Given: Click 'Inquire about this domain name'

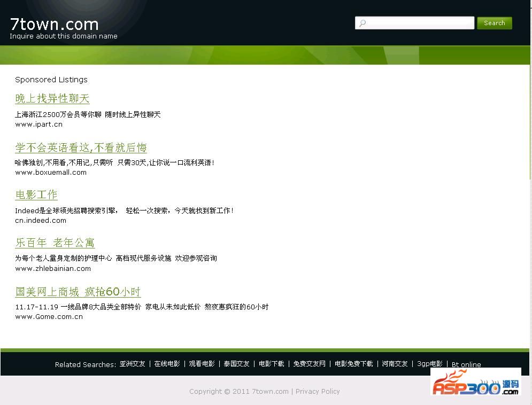Looking at the screenshot, I should (x=64, y=36).
